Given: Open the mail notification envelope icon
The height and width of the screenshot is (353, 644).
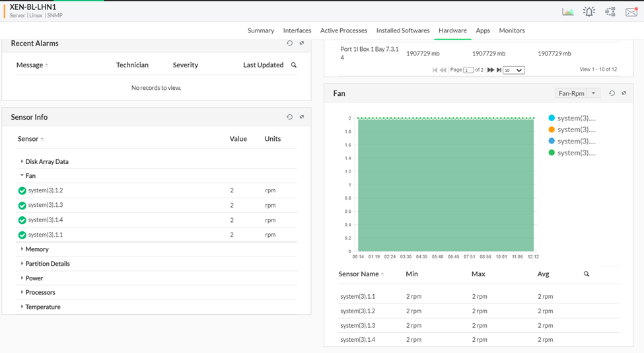Looking at the screenshot, I should click(631, 11).
